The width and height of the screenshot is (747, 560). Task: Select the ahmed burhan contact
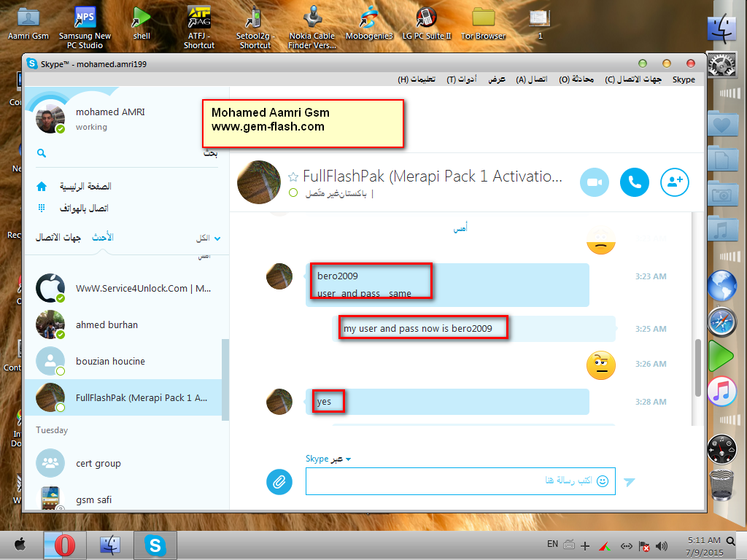coord(123,324)
